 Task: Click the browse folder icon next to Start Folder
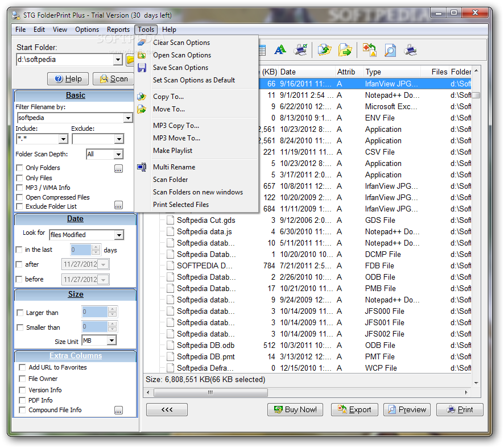pyautogui.click(x=130, y=60)
